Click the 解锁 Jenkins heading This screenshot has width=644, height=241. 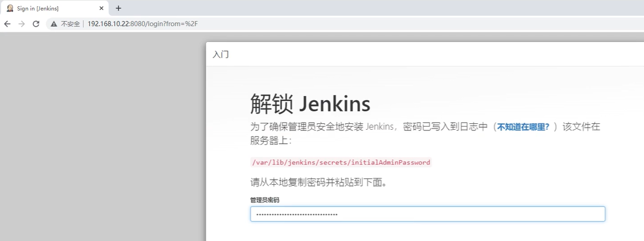coord(310,104)
